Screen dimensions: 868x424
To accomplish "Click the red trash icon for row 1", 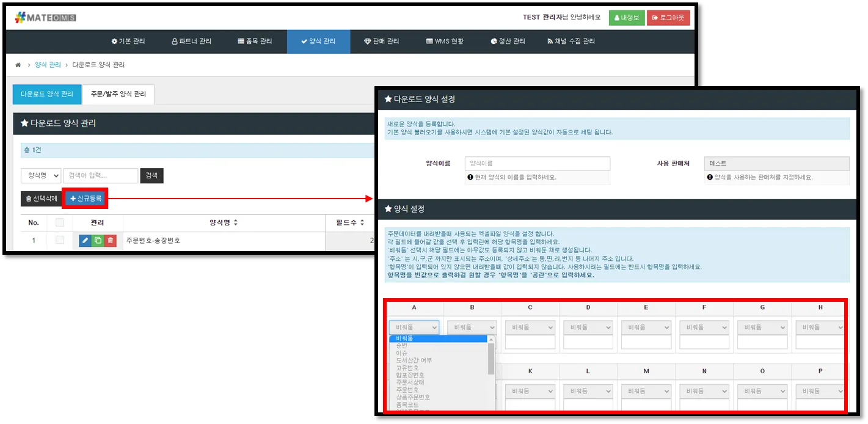I will [x=110, y=241].
